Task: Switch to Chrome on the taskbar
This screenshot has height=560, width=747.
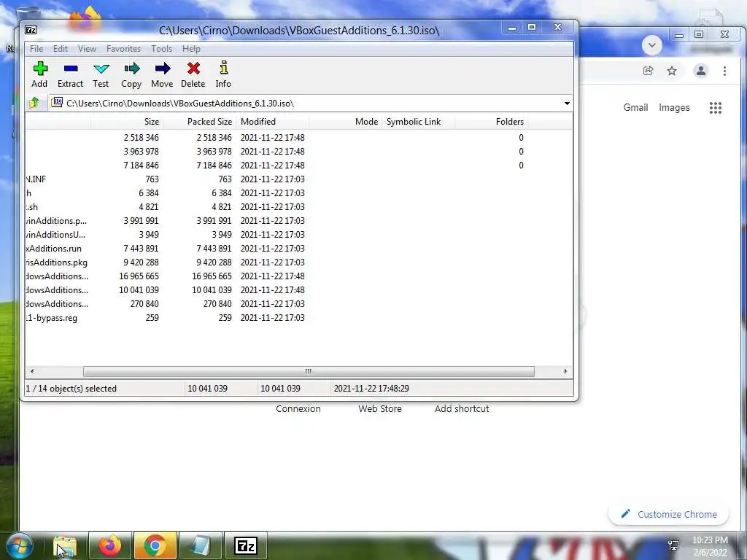Action: [x=155, y=545]
